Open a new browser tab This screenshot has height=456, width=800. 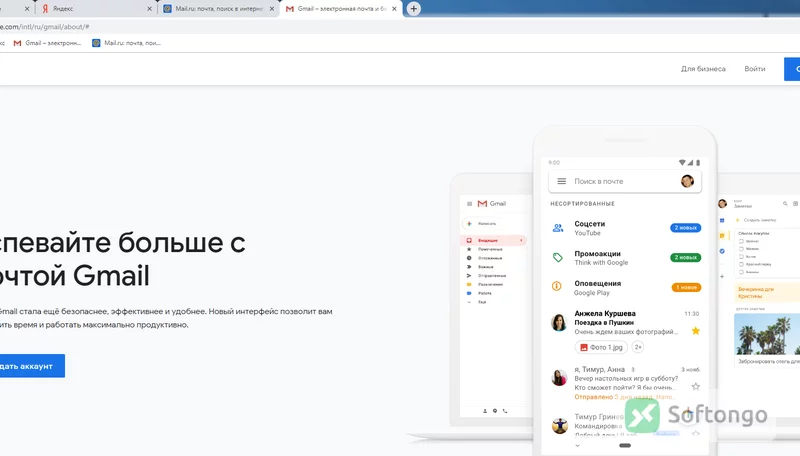pos(413,9)
